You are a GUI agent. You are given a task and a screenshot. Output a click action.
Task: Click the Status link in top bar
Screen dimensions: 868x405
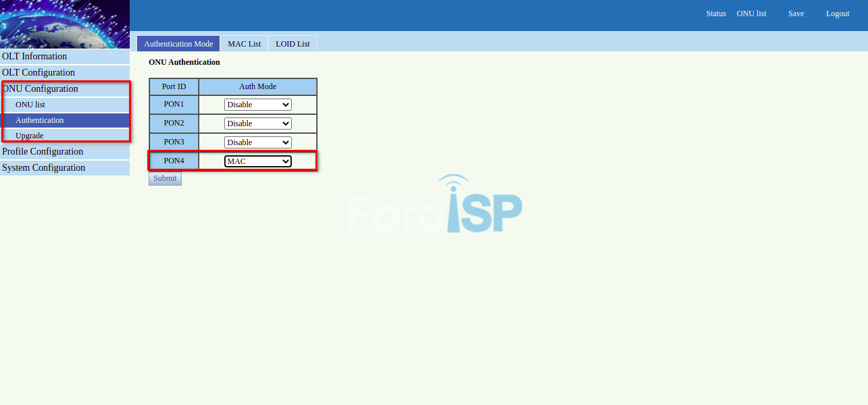(x=716, y=13)
